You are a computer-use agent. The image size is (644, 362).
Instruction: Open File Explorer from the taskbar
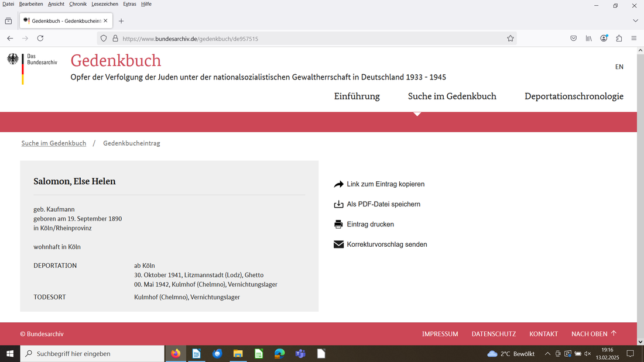[238, 353]
